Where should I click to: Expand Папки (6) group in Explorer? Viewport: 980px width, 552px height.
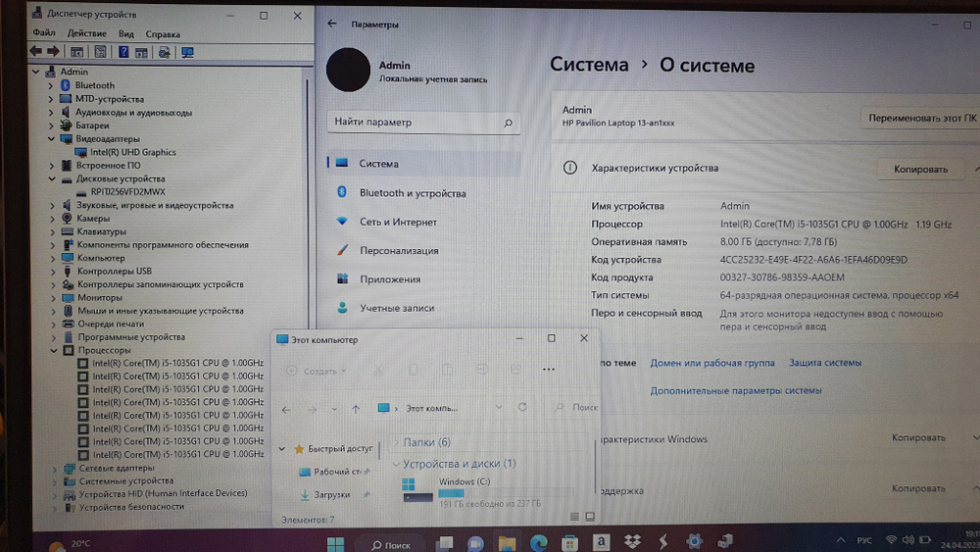(396, 442)
